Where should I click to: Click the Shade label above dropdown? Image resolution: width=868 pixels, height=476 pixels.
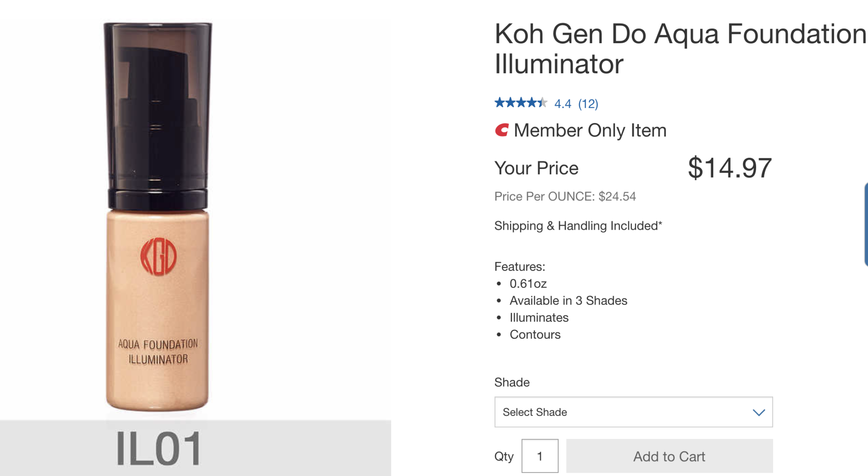pyautogui.click(x=512, y=382)
